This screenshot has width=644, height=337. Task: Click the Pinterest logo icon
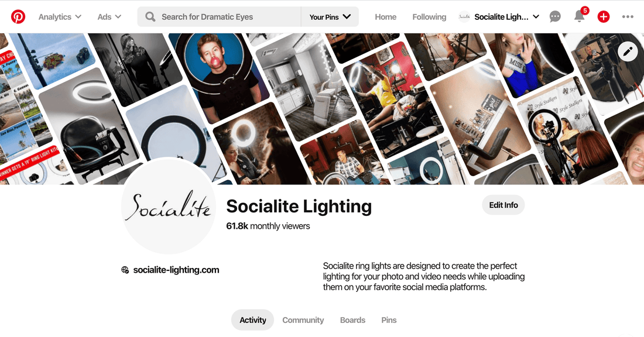[x=18, y=17]
